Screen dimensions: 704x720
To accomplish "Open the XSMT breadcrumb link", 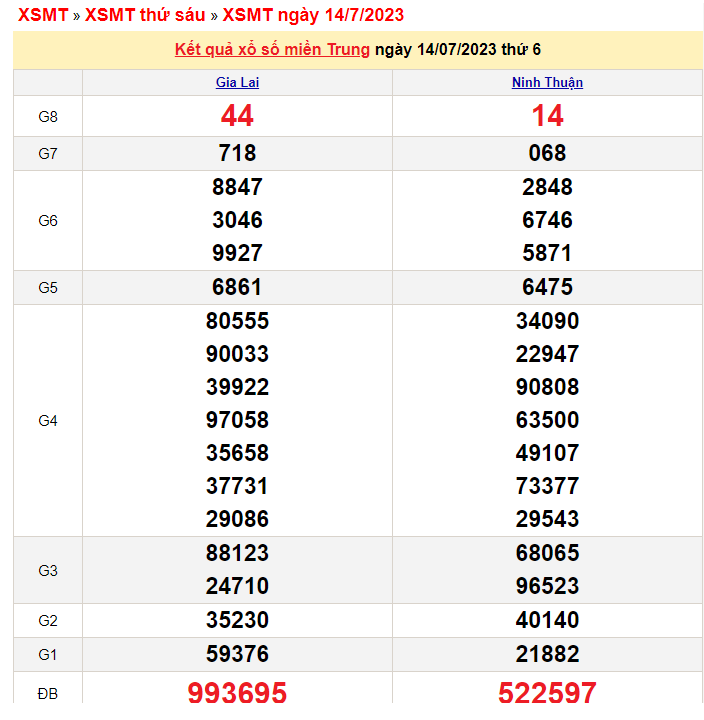I will point(43,15).
